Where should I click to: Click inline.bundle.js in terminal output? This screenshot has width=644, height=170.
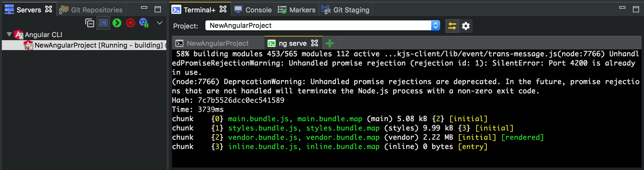[x=263, y=147]
